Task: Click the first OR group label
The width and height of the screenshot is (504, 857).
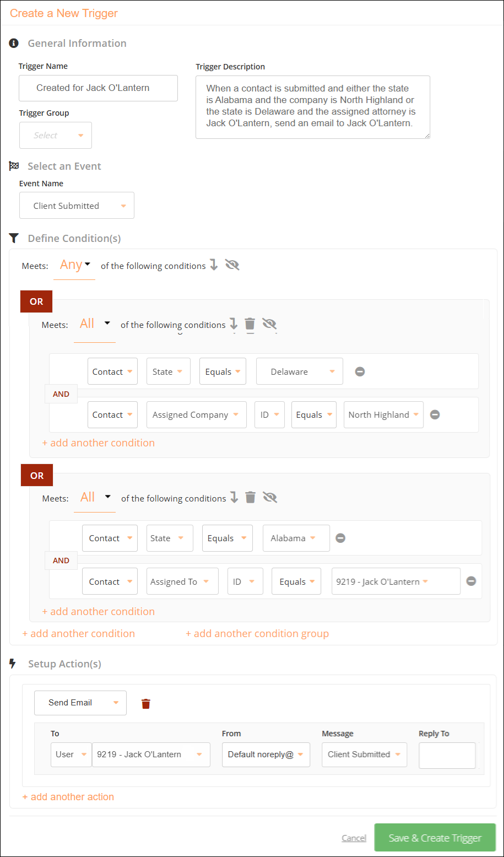Action: pyautogui.click(x=36, y=301)
